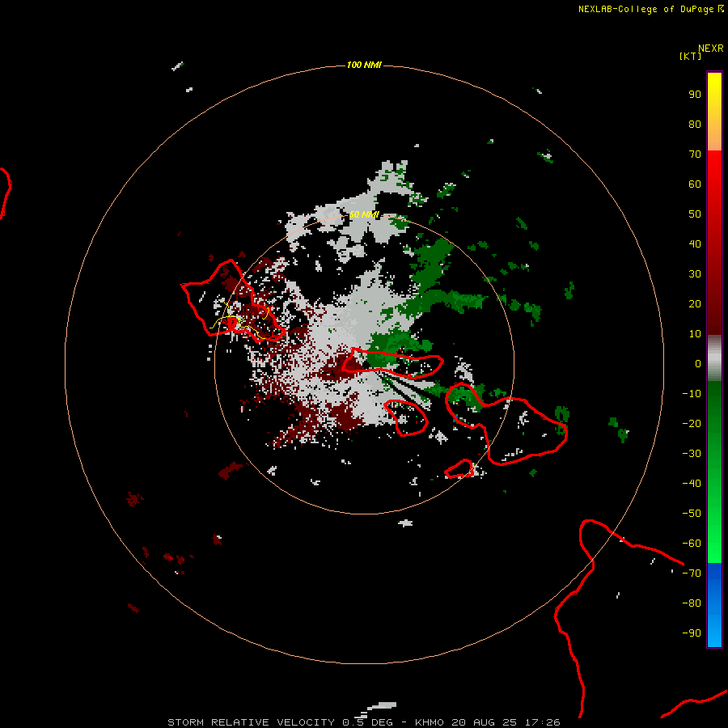The image size is (728, 728).
Task: Click the 90 value on the velocity scale
Action: click(x=695, y=95)
